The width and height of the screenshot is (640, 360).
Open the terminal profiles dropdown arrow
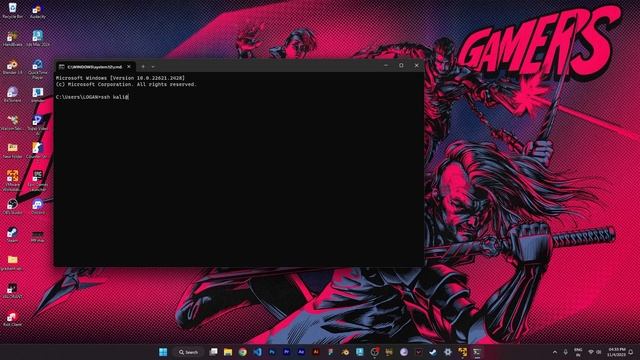click(x=153, y=67)
